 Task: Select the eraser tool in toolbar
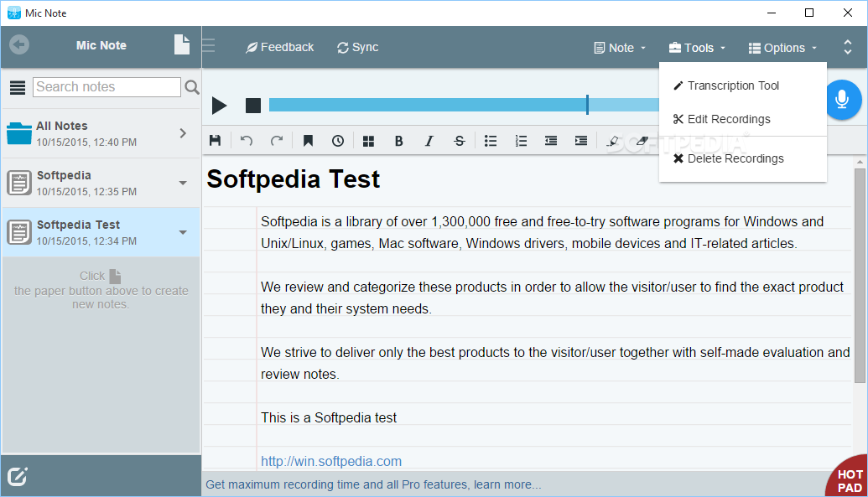point(642,141)
